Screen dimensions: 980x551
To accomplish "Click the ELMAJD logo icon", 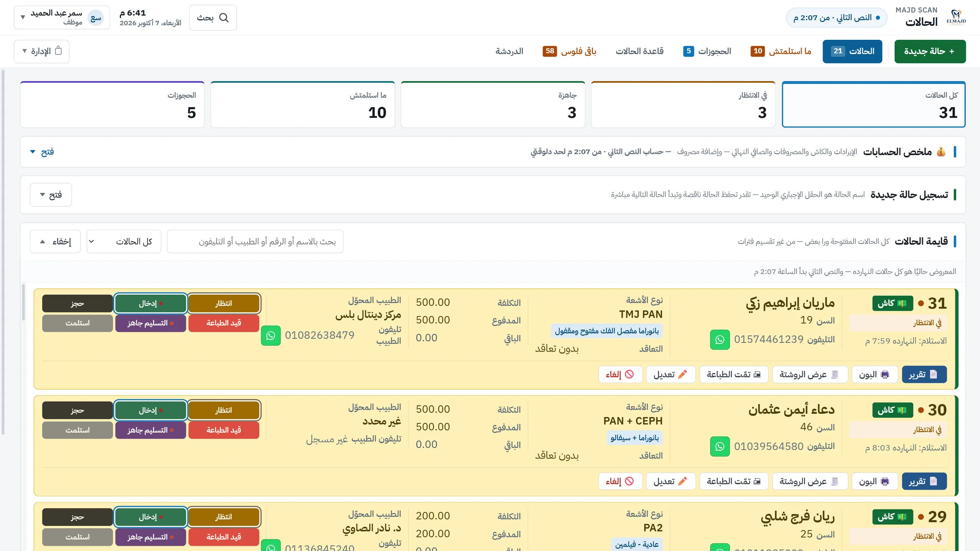I will (956, 18).
